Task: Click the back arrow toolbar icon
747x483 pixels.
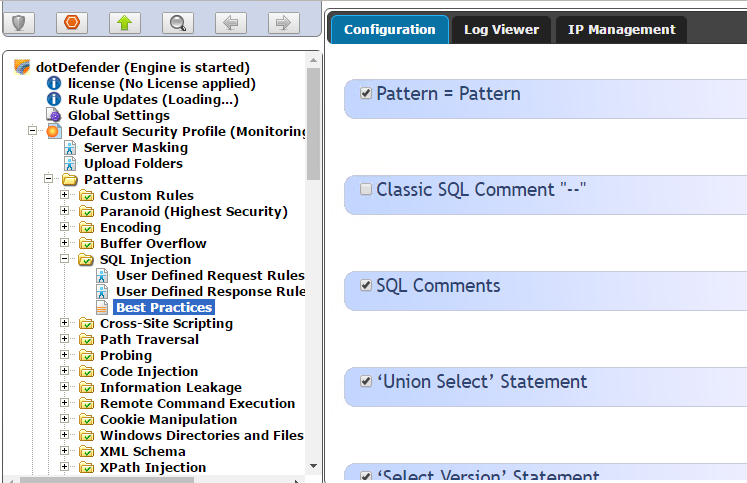Action: (231, 22)
